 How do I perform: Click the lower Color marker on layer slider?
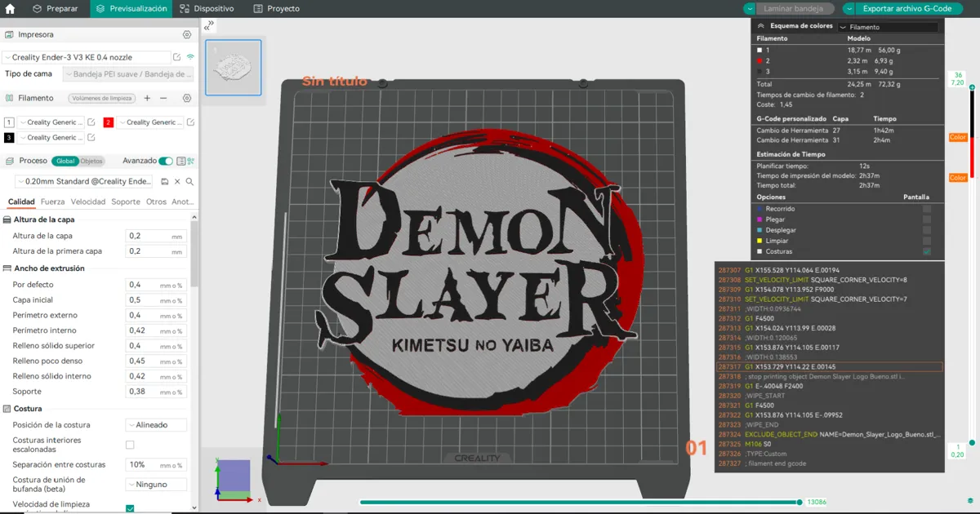(958, 178)
